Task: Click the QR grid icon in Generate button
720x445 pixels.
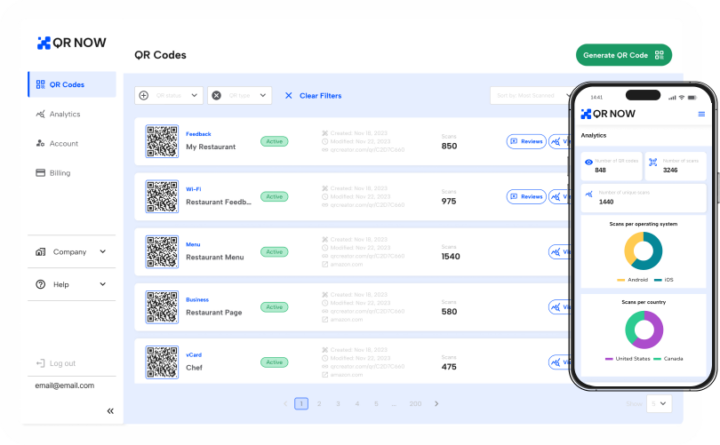Action: point(659,55)
